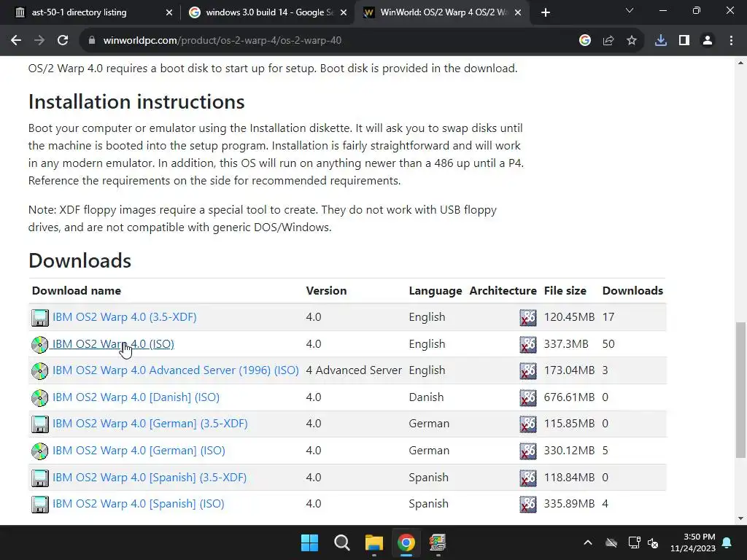Select the 676.61MB file size cell

(569, 397)
